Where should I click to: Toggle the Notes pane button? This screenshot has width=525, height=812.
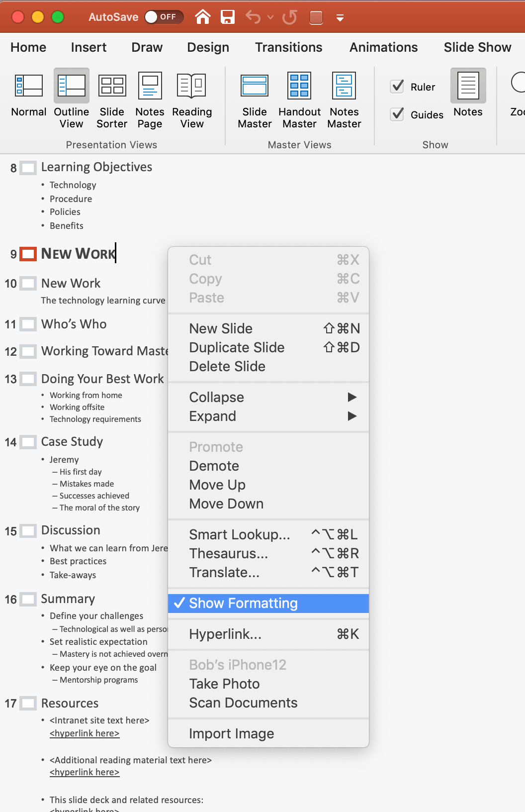(468, 94)
